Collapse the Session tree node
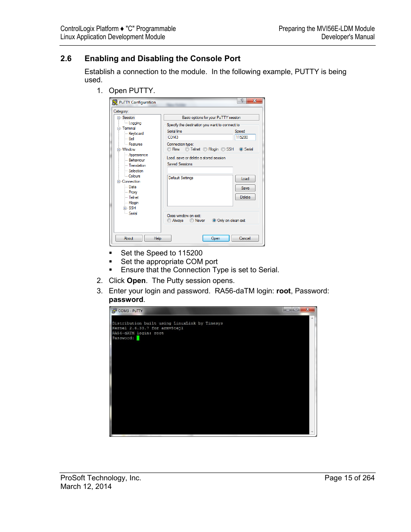Screen dimensions: 411x532 [118, 118]
